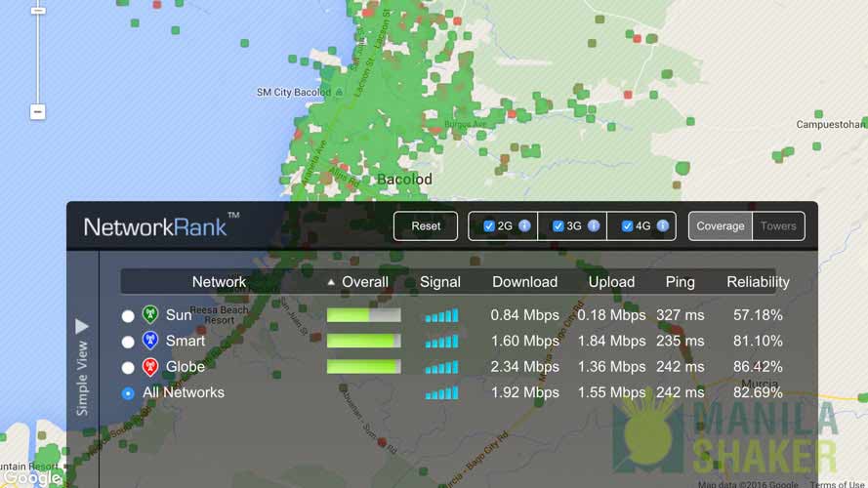
Task: Click the map zoom slider track
Action: click(x=38, y=59)
